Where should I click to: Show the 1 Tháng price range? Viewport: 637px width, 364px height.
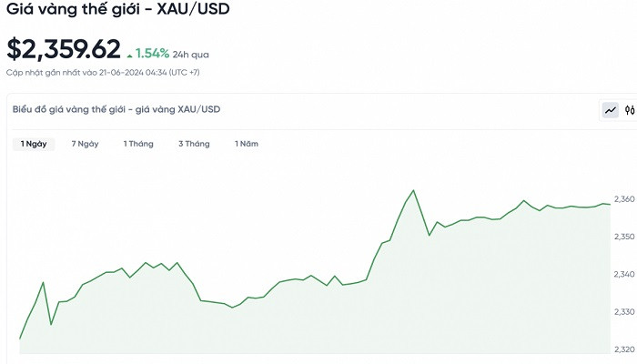point(138,144)
